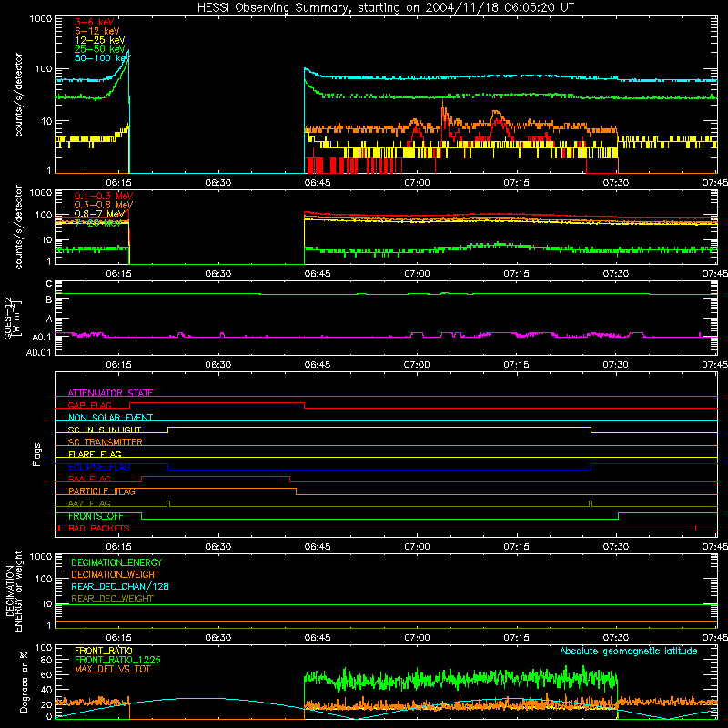The image size is (728, 728).
Task: Click the vertical Flags axis title
Action: click(x=36, y=454)
